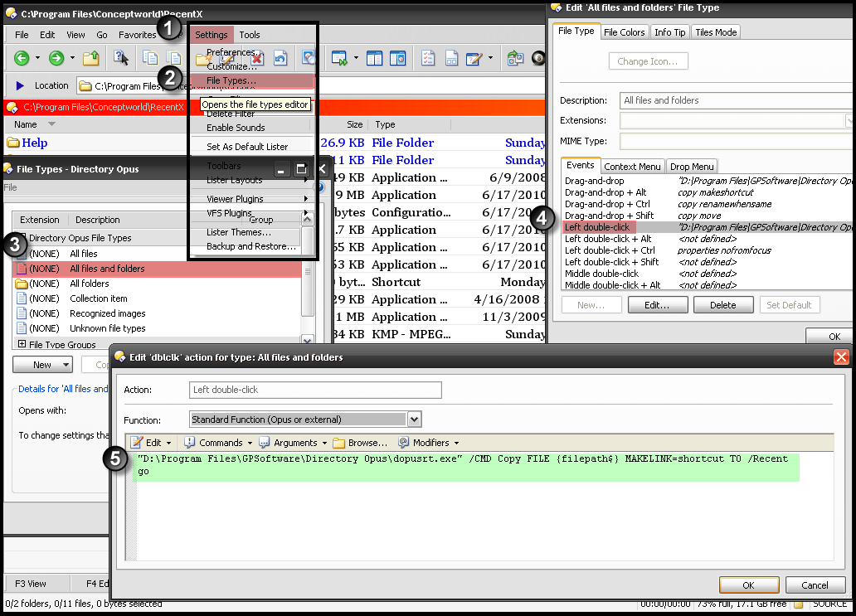Click the File Types list scrollbar down arrow

308,341
